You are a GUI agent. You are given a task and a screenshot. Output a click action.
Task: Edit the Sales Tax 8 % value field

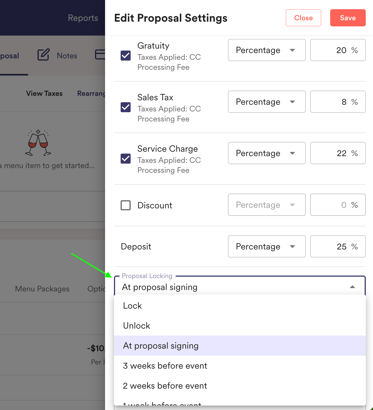coord(338,102)
